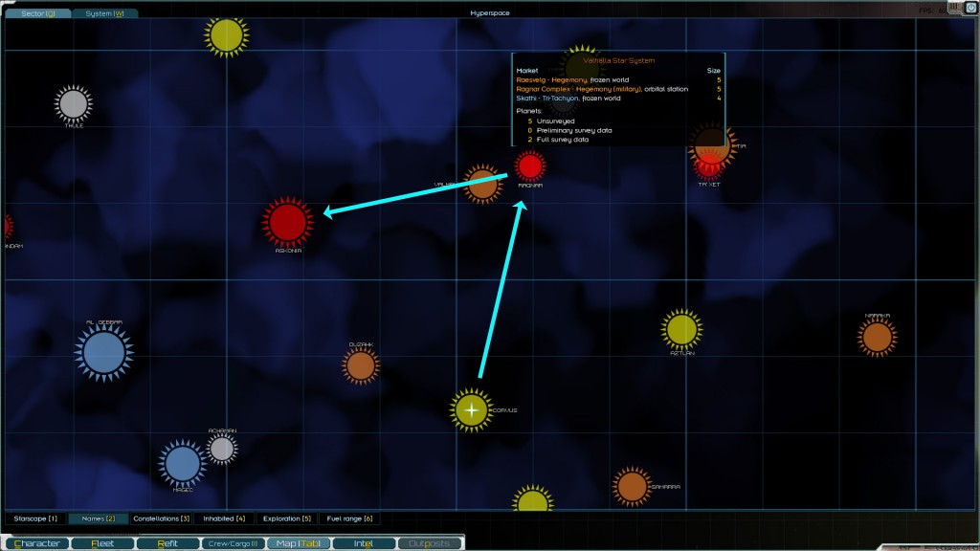Click the small white Achaman star
This screenshot has height=551, width=980.
click(221, 449)
